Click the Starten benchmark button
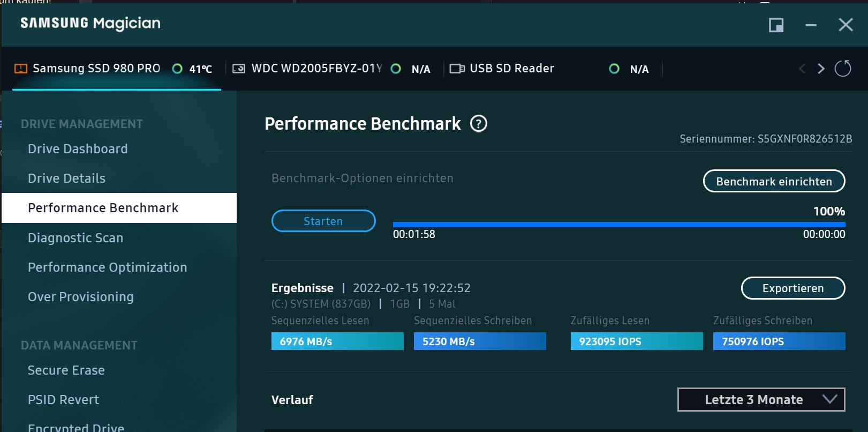868x432 pixels. [x=323, y=221]
